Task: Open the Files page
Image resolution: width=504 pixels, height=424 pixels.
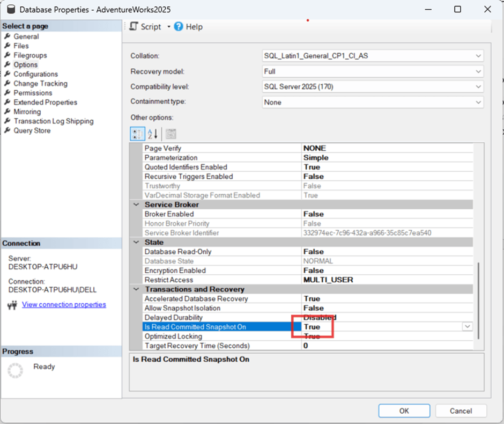Action: 21,46
